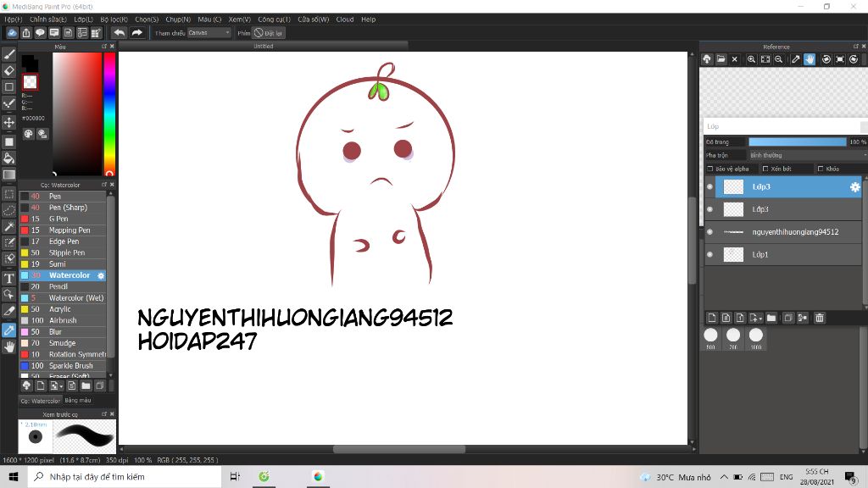Toggle the Xén bớt checkbox
The height and width of the screenshot is (488, 868).
[765, 169]
